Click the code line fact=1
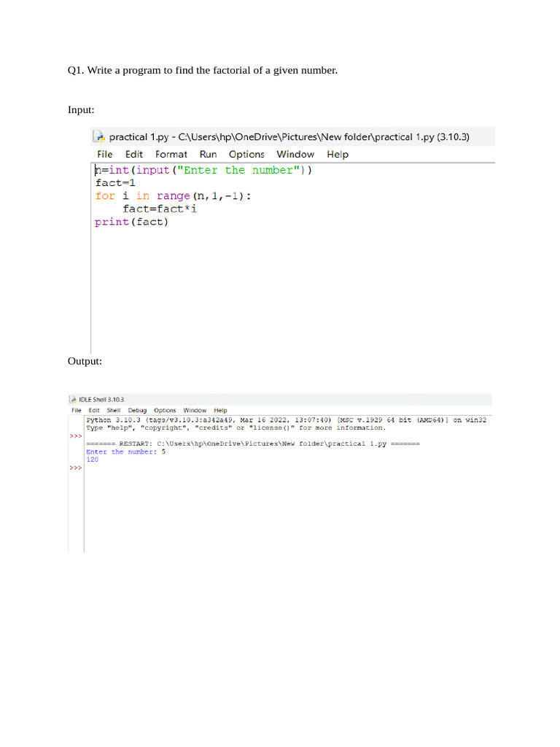This screenshot has height=747, width=560. (x=115, y=183)
